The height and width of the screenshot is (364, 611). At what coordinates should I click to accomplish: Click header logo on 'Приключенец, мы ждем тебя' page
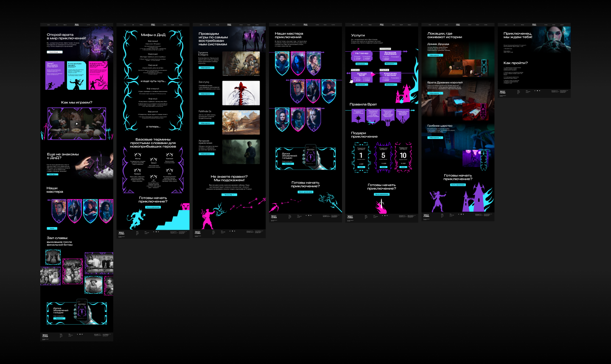534,25
